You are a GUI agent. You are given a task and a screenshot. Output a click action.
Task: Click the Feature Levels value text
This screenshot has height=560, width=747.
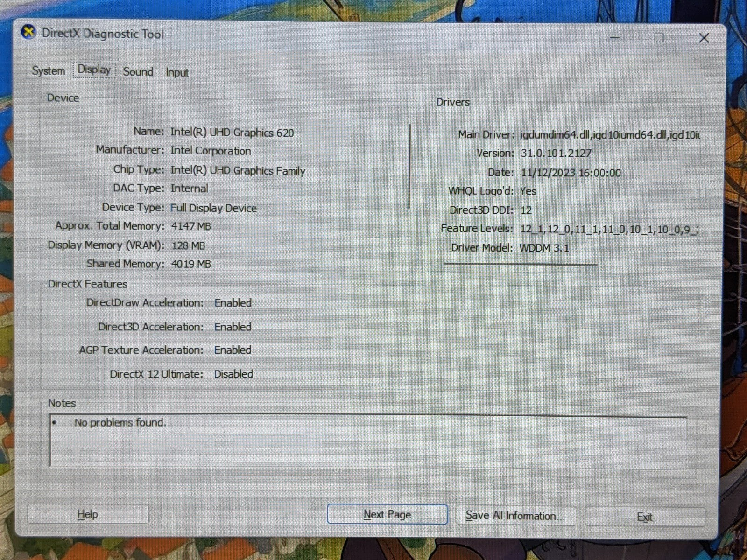pos(608,229)
